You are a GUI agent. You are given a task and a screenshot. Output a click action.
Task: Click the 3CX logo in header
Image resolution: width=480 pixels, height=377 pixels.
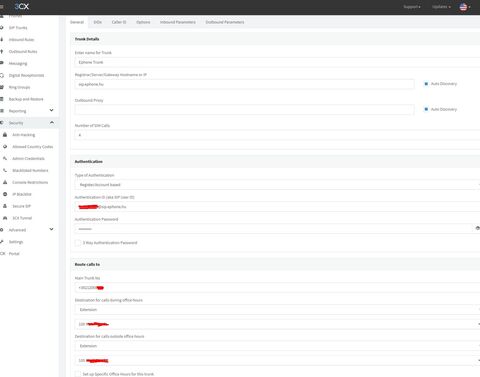click(22, 6)
